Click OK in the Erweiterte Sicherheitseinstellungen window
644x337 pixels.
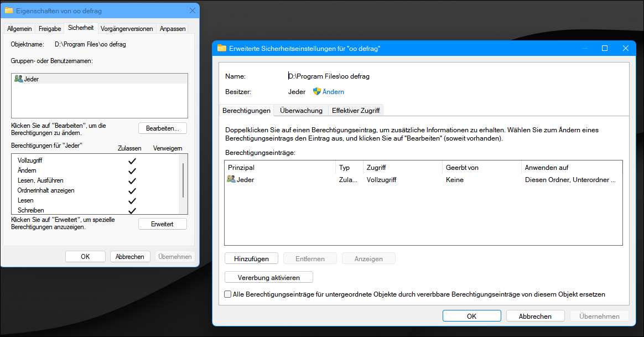click(471, 316)
